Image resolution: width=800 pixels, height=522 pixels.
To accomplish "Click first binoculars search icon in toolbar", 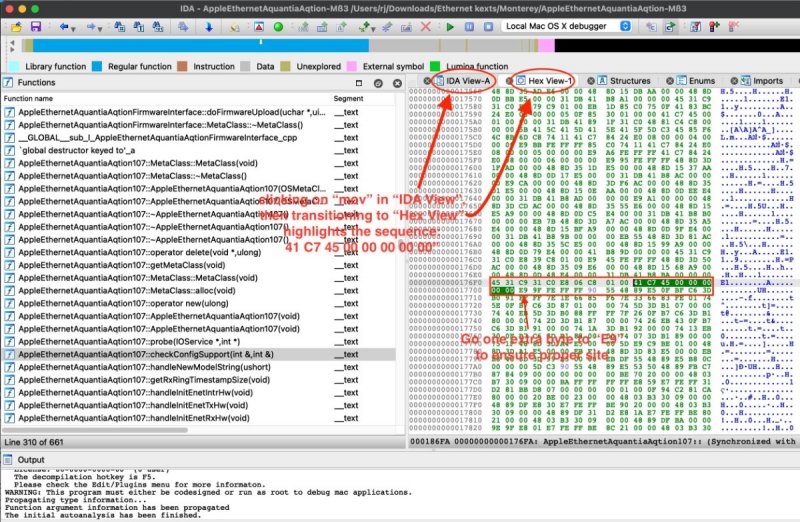I will [x=119, y=27].
